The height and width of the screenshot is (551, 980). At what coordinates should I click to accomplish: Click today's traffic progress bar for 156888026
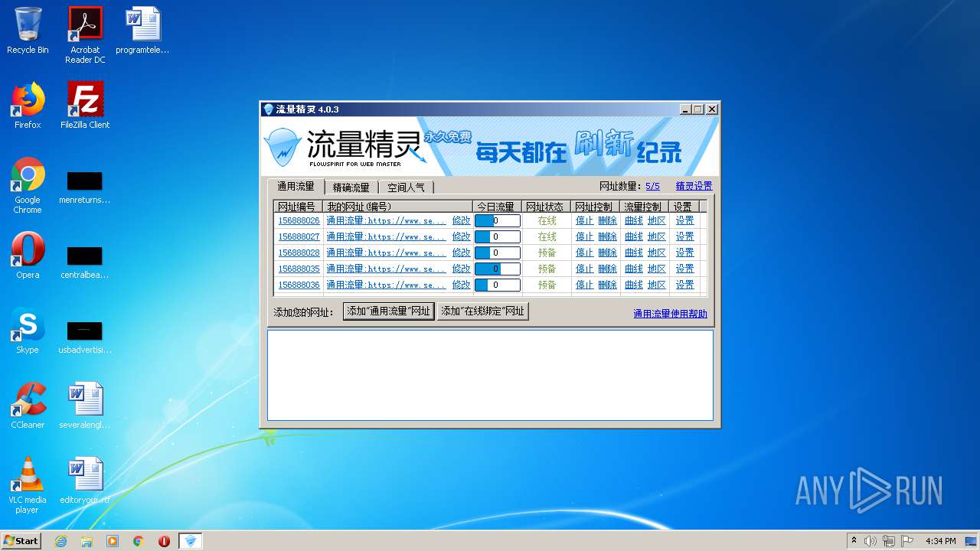[498, 220]
